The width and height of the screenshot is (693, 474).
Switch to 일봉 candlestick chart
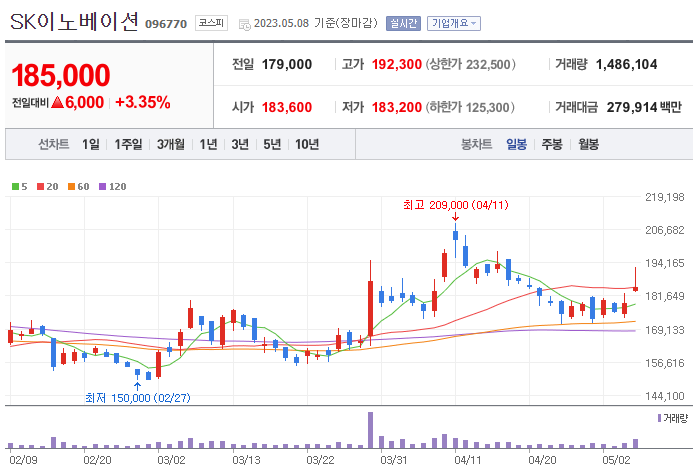click(x=517, y=144)
